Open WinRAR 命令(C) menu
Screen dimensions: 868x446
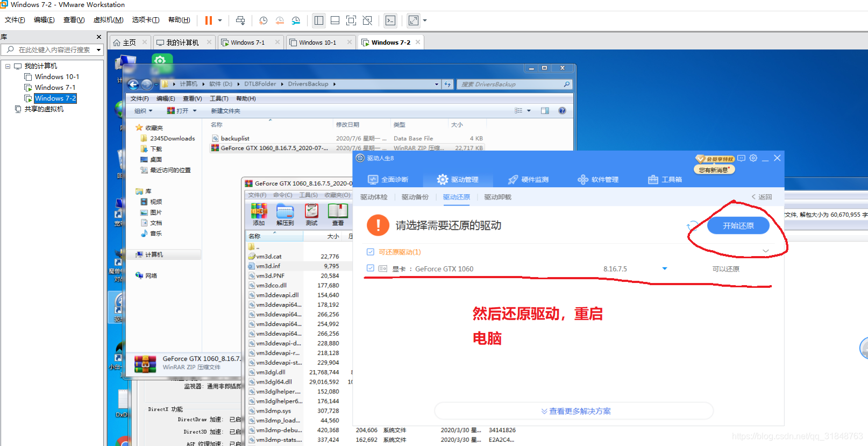(283, 195)
